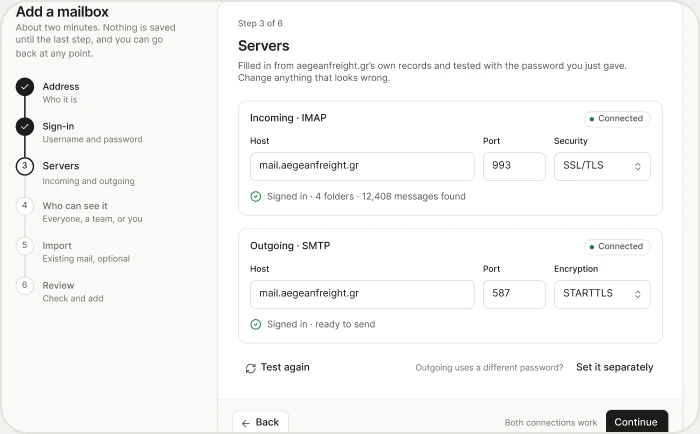Viewport: 700px width, 434px height.
Task: Click the step 6 Review circle
Action: 25,285
